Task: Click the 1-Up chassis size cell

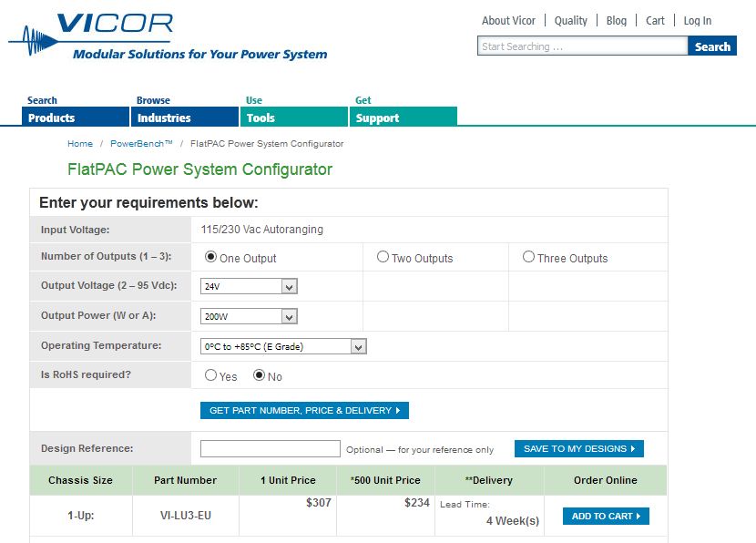Action: (x=80, y=516)
